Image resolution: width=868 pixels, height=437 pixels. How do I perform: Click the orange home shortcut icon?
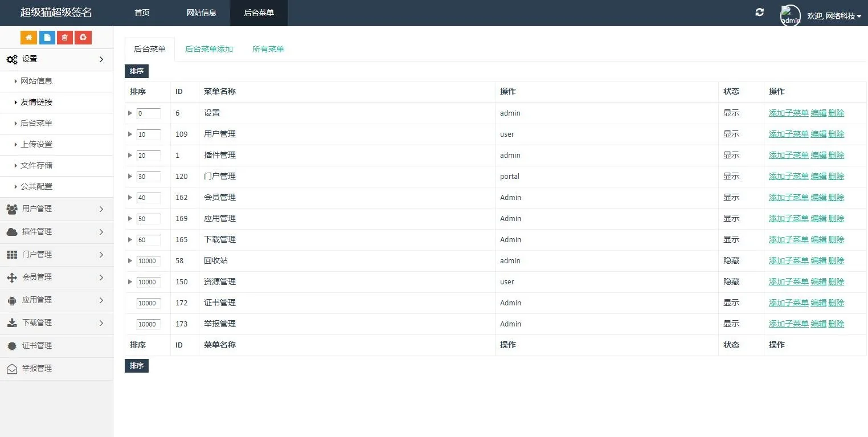(28, 38)
